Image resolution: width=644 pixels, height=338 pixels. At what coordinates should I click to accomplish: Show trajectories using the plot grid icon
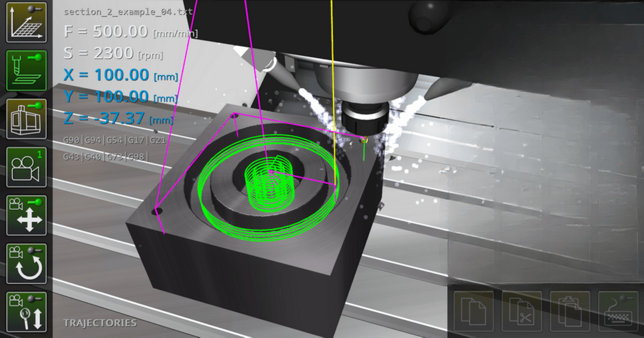point(26,21)
